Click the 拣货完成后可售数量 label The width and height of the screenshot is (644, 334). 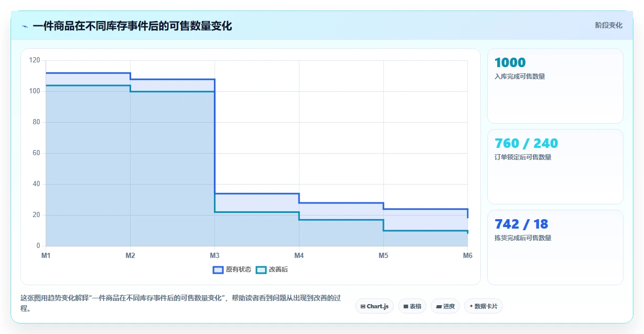tap(523, 238)
